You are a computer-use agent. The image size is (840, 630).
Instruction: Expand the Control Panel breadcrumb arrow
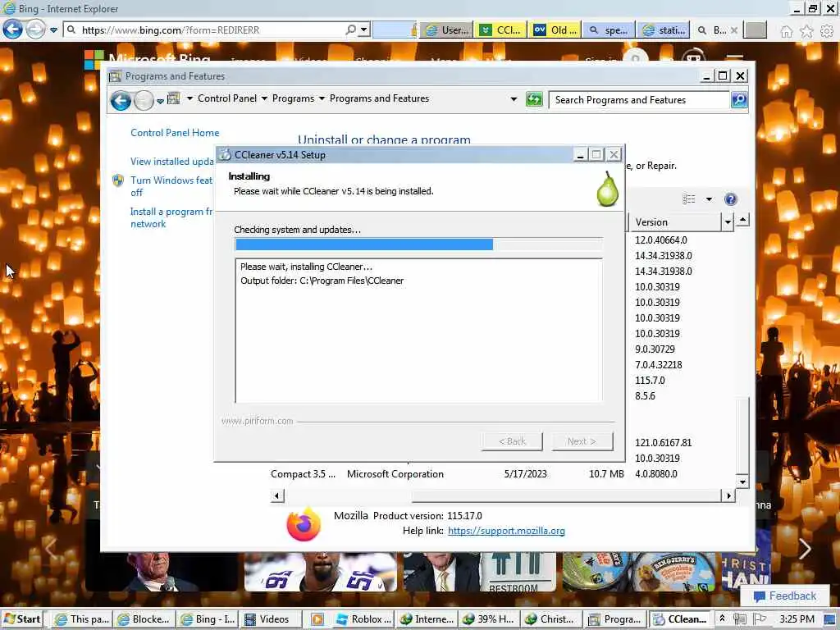coord(264,98)
